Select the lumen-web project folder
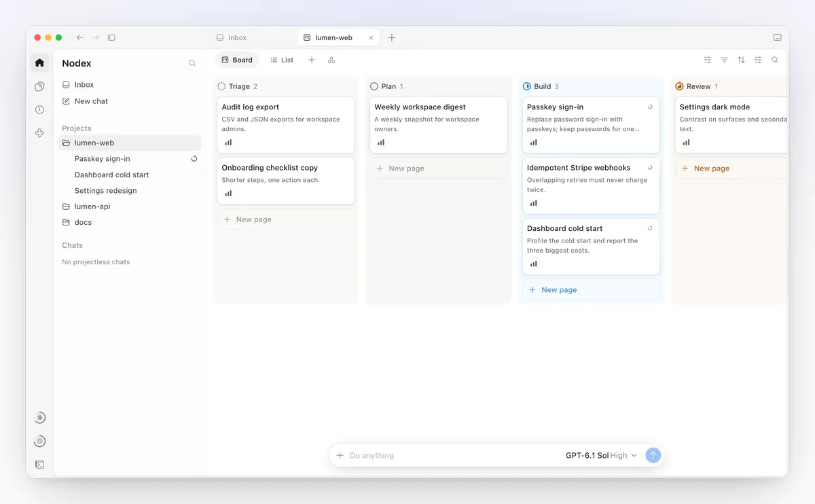 pyautogui.click(x=129, y=143)
